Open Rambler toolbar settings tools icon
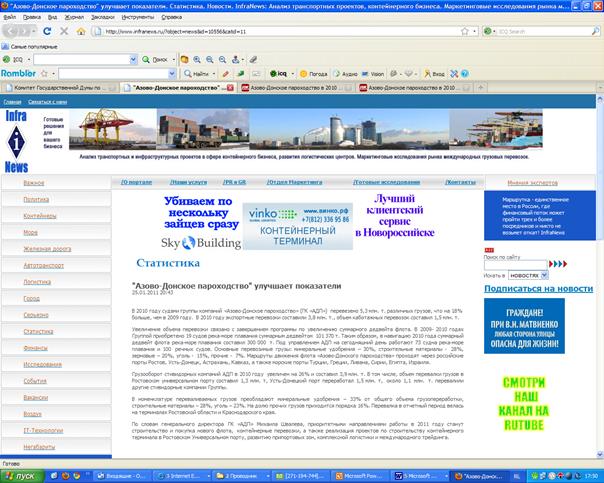604x483 pixels. [454, 73]
